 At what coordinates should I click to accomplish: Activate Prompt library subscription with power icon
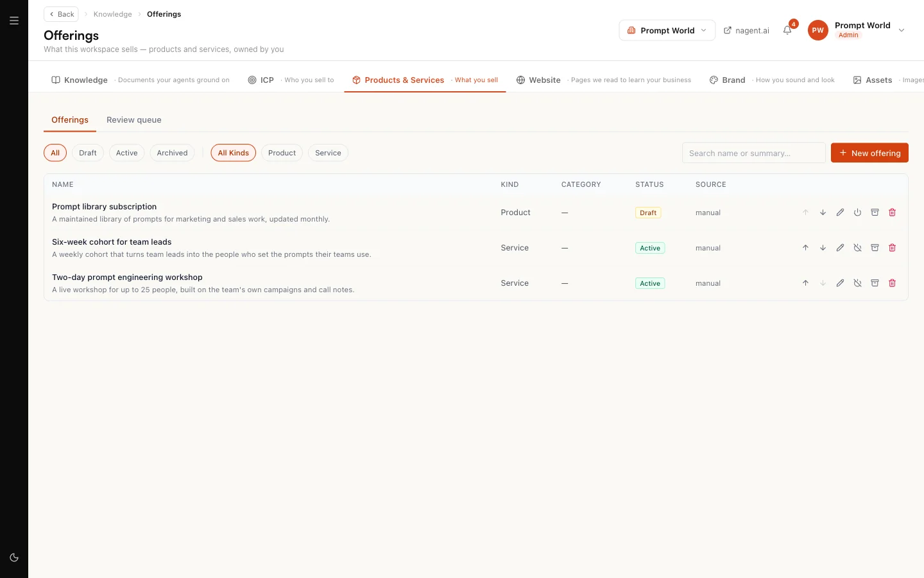857,213
